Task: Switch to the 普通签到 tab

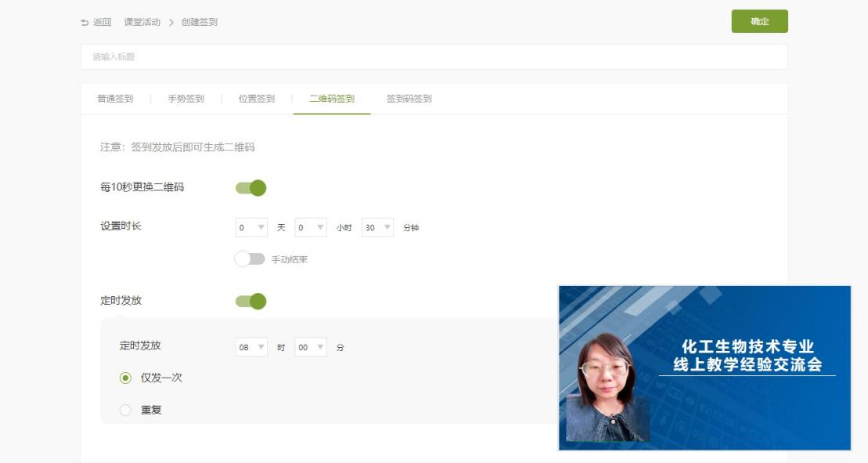Action: tap(115, 99)
